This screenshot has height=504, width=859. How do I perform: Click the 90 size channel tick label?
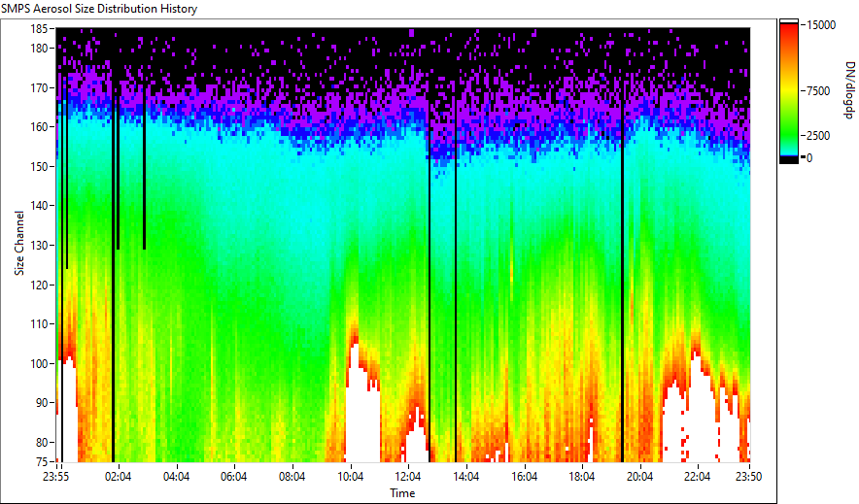(x=42, y=403)
